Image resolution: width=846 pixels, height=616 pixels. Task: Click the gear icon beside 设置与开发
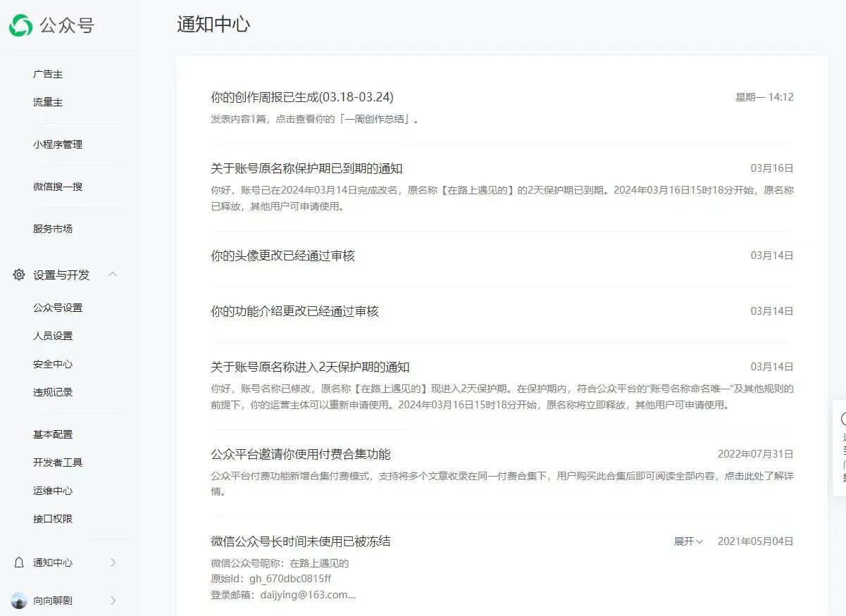(x=19, y=275)
